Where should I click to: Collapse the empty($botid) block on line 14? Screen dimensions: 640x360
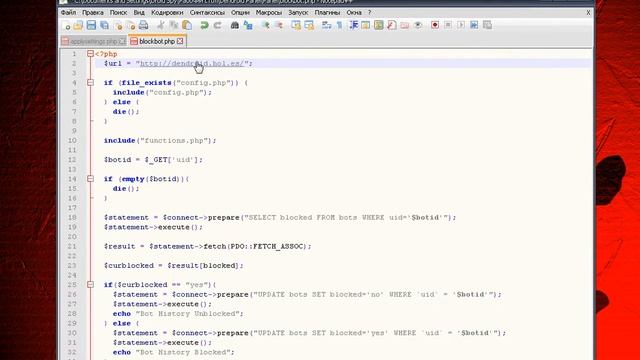[x=90, y=179]
